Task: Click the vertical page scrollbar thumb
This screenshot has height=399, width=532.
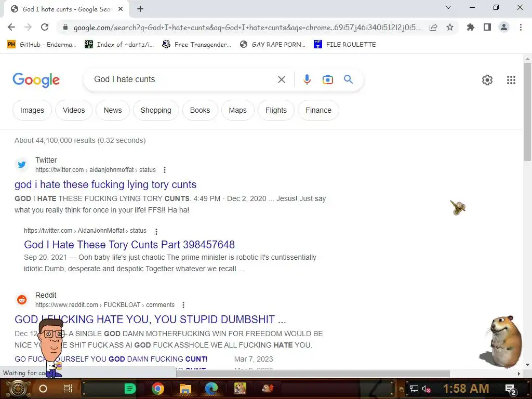Action: 527,112
